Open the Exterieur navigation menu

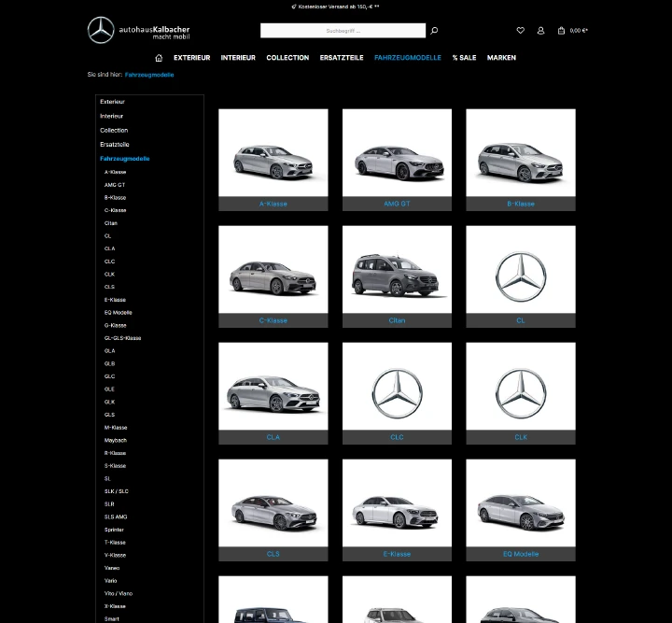click(191, 58)
